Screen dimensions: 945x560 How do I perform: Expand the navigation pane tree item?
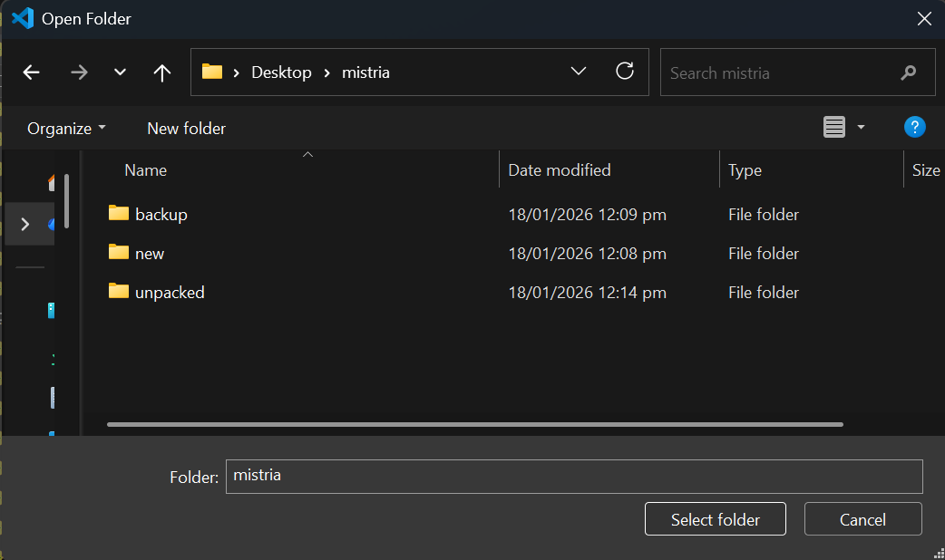coord(24,224)
